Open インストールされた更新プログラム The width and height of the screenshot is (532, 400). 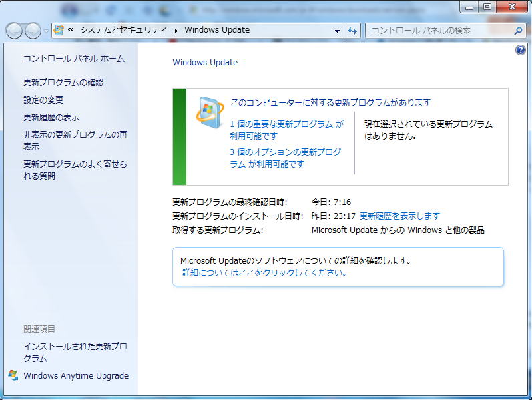(75, 352)
